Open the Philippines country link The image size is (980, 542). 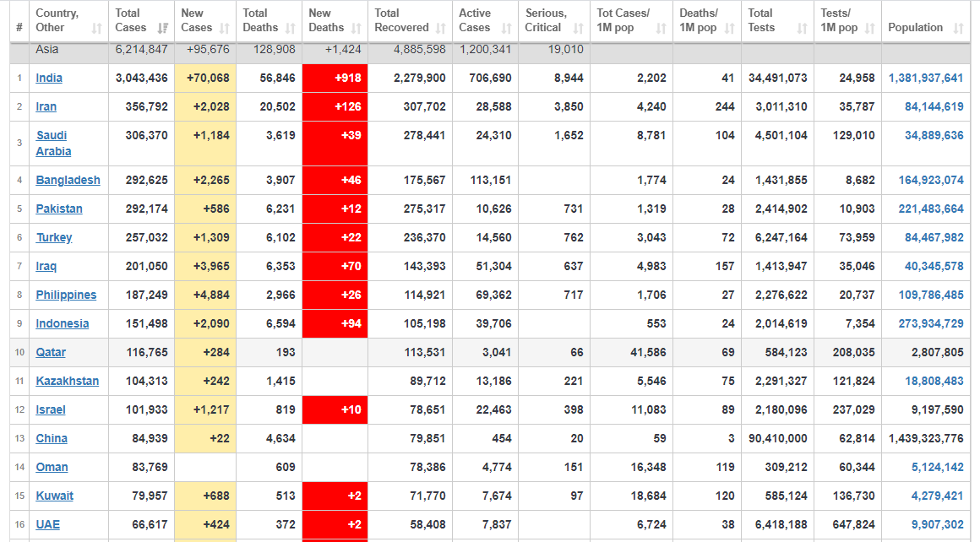(x=66, y=295)
